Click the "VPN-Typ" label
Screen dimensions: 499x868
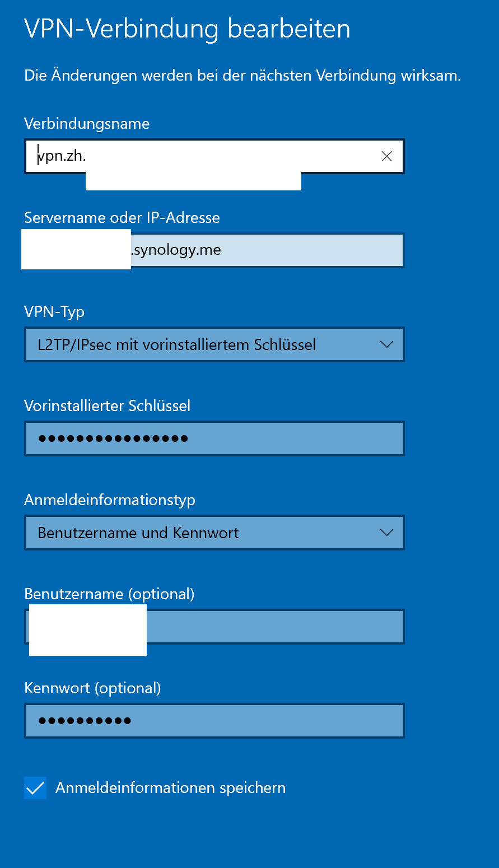coord(54,311)
